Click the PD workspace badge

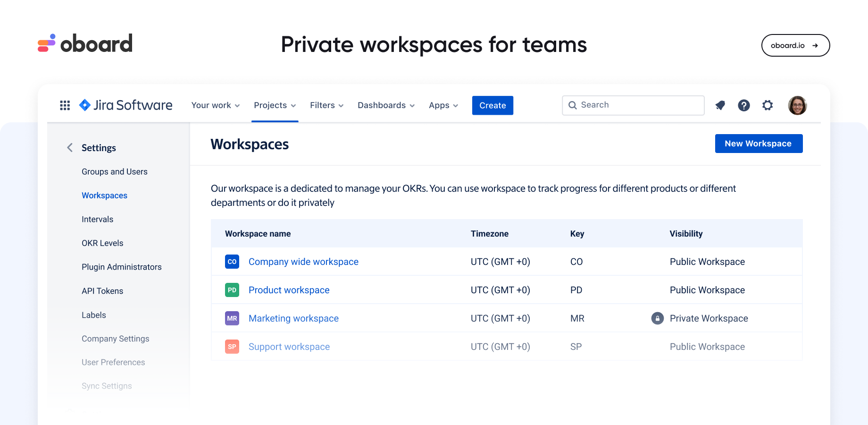(232, 290)
